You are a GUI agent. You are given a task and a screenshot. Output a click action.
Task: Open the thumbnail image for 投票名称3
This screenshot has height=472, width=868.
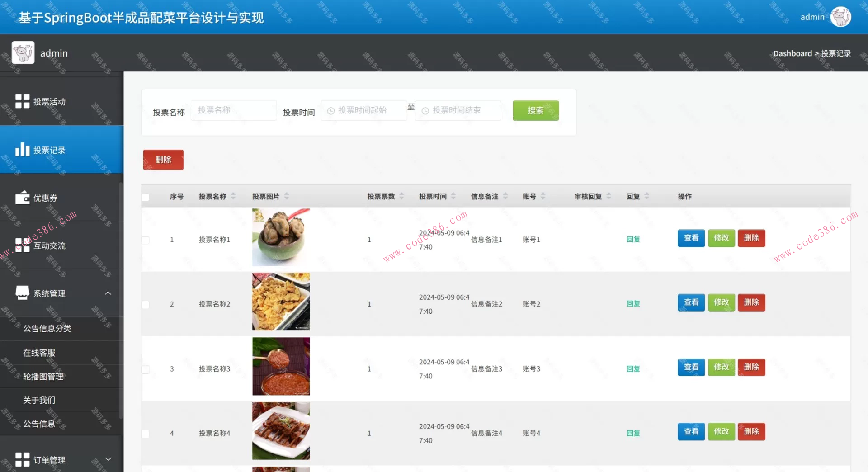point(281,366)
